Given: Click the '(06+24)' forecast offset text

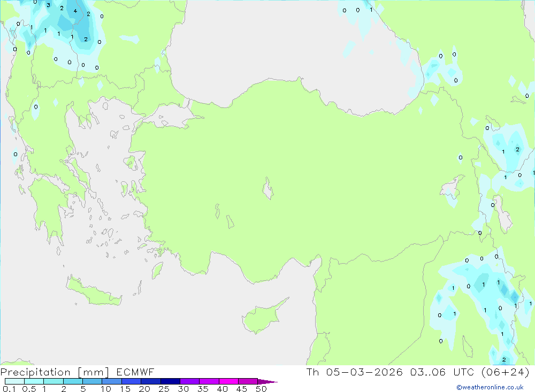Looking at the screenshot, I should tap(506, 372).
